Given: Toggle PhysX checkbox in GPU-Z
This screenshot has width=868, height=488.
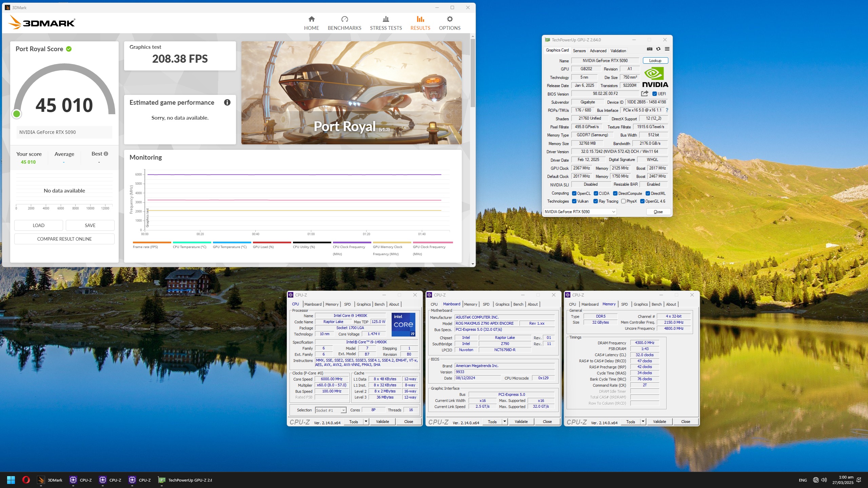Looking at the screenshot, I should tap(623, 201).
